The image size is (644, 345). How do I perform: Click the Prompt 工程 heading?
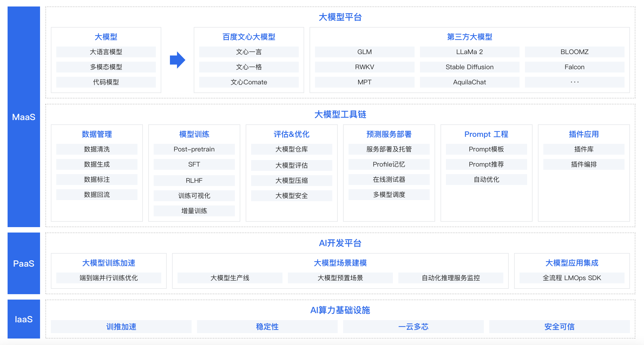click(487, 134)
